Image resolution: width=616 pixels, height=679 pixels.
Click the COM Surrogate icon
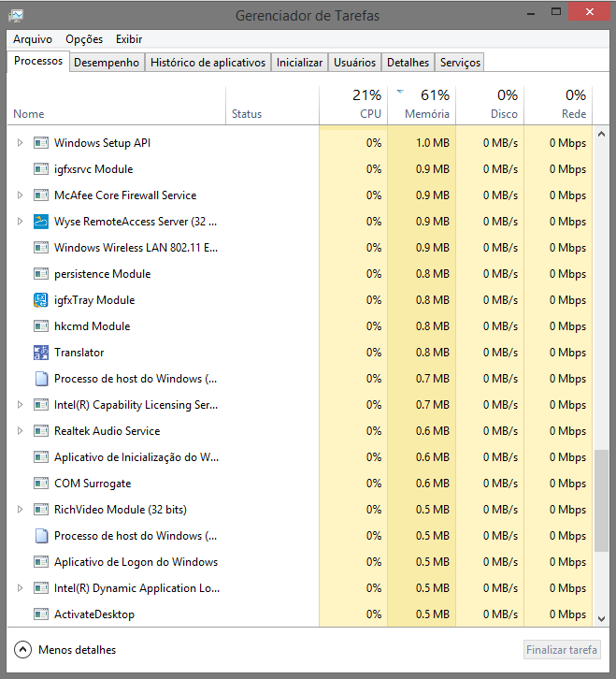[x=41, y=484]
